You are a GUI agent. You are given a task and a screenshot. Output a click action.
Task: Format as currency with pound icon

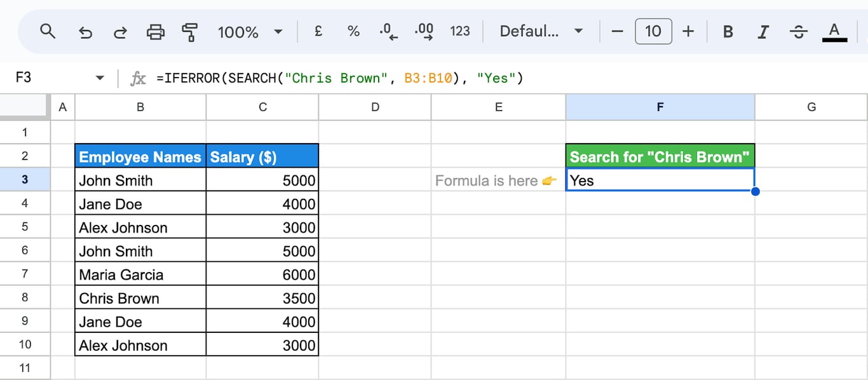click(318, 31)
